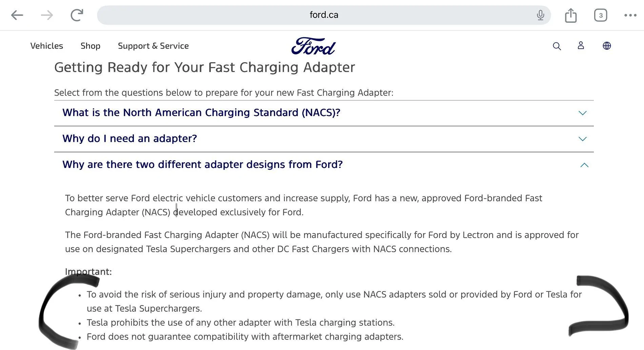Open the globe language selector
The height and width of the screenshot is (350, 644).
(x=607, y=46)
